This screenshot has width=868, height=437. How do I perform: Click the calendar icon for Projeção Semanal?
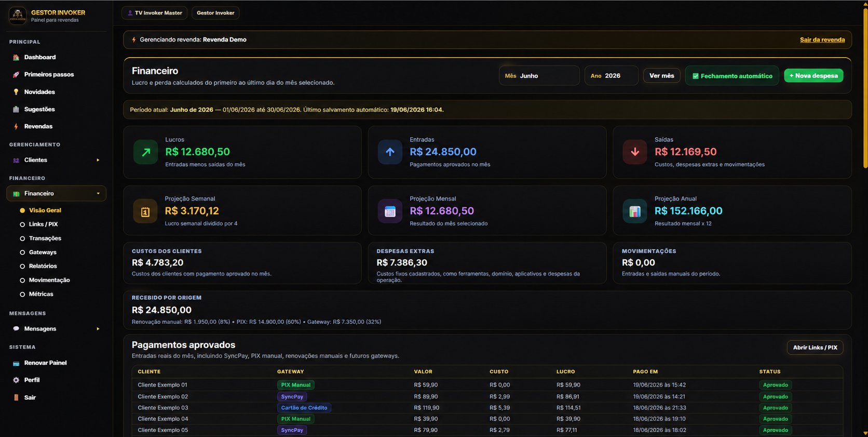click(145, 211)
